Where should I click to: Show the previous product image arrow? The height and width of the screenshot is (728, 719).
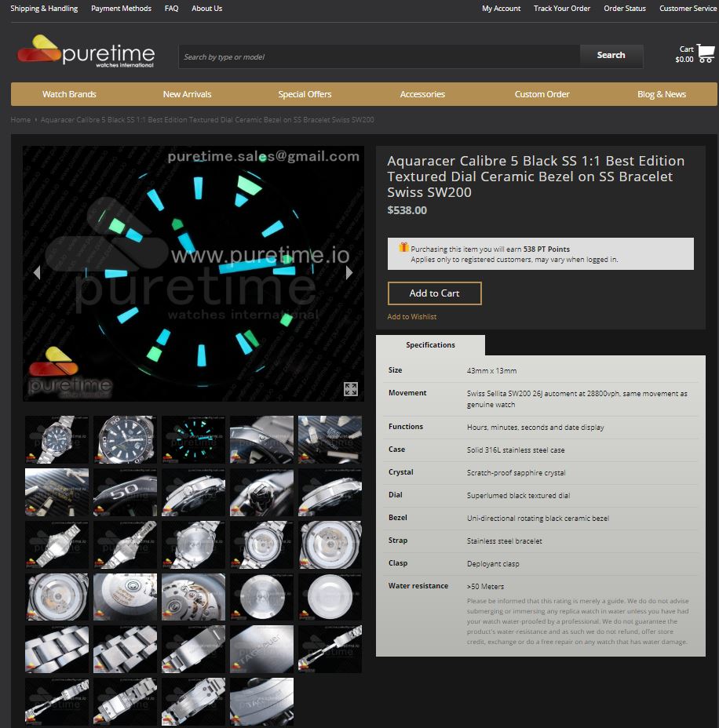[36, 273]
